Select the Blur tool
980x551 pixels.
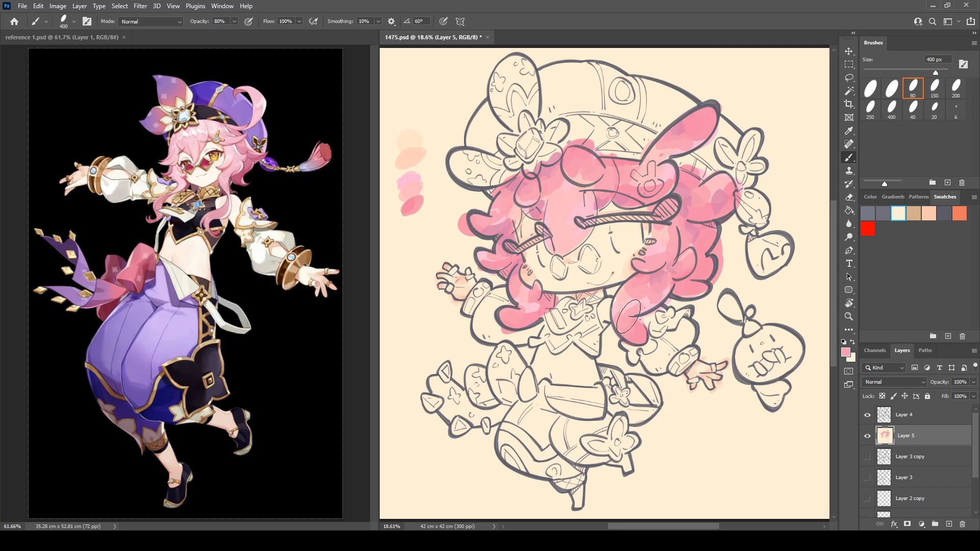(849, 223)
